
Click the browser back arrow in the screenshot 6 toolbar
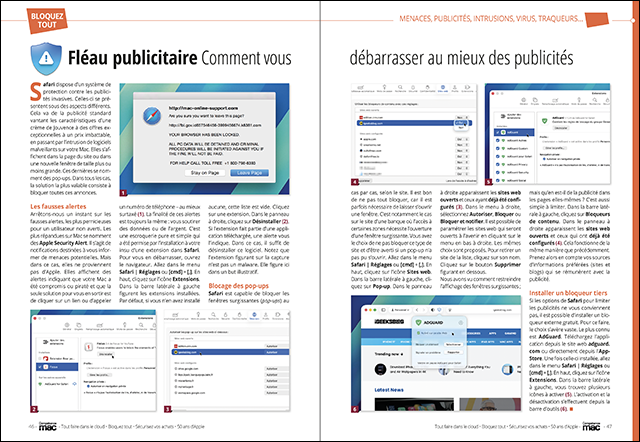pos(418,310)
